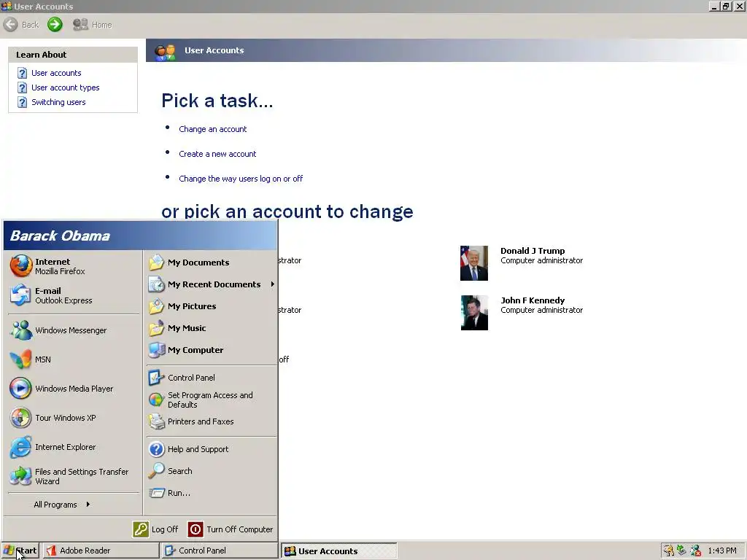Image resolution: width=747 pixels, height=560 pixels.
Task: Click the MSN butterfly icon
Action: 21,359
